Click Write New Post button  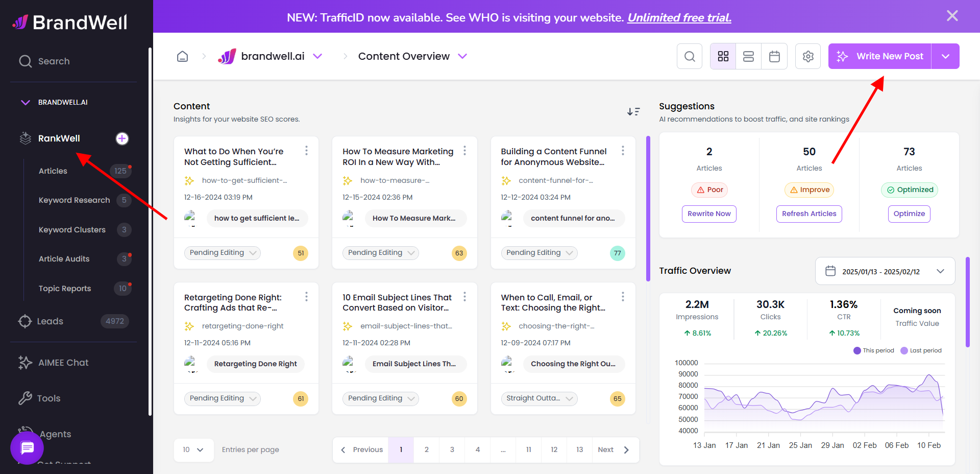pos(880,56)
